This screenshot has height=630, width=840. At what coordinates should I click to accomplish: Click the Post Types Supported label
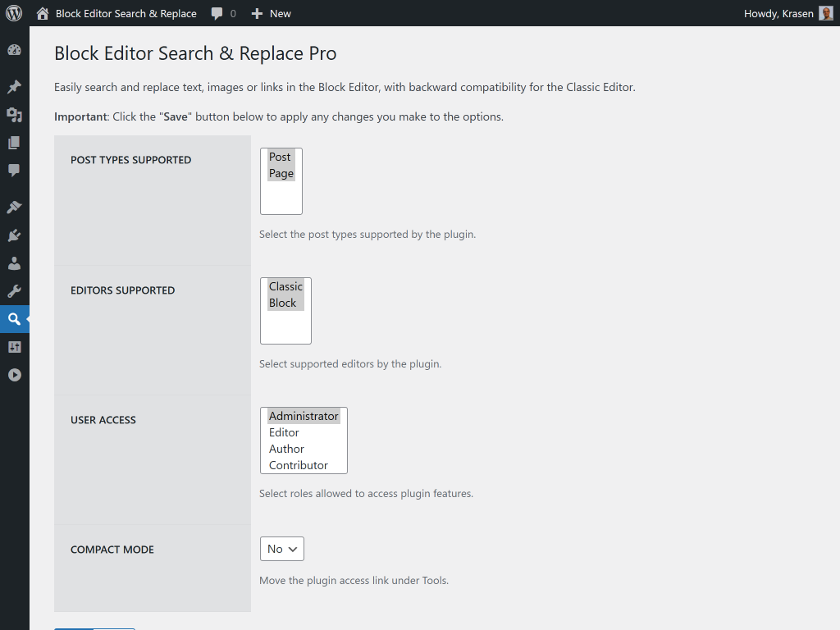[130, 160]
